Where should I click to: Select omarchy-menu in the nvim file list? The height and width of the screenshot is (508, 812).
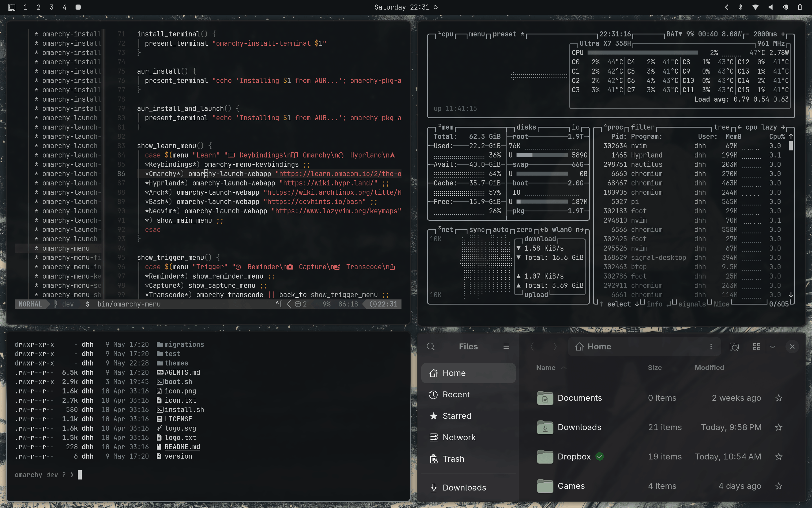[66, 248]
